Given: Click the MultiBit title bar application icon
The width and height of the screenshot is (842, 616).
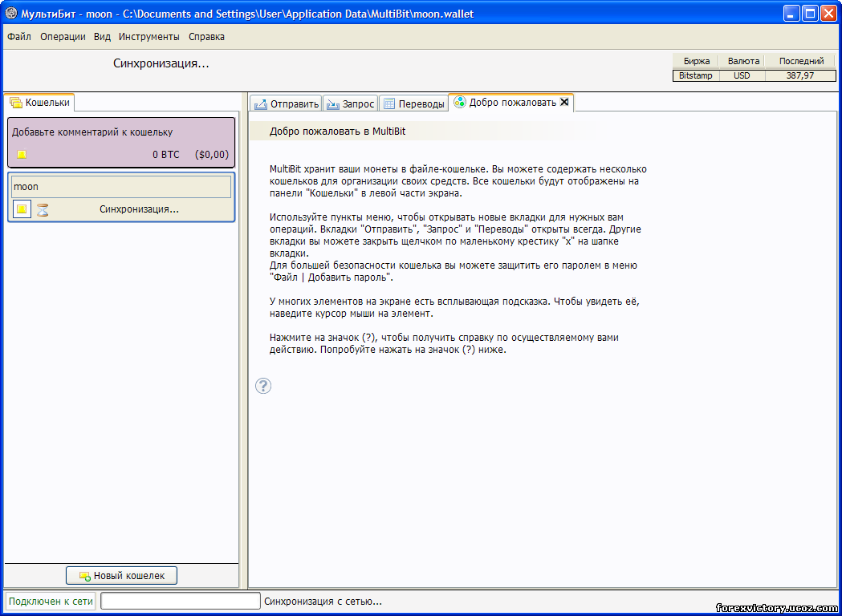Looking at the screenshot, I should (x=11, y=14).
